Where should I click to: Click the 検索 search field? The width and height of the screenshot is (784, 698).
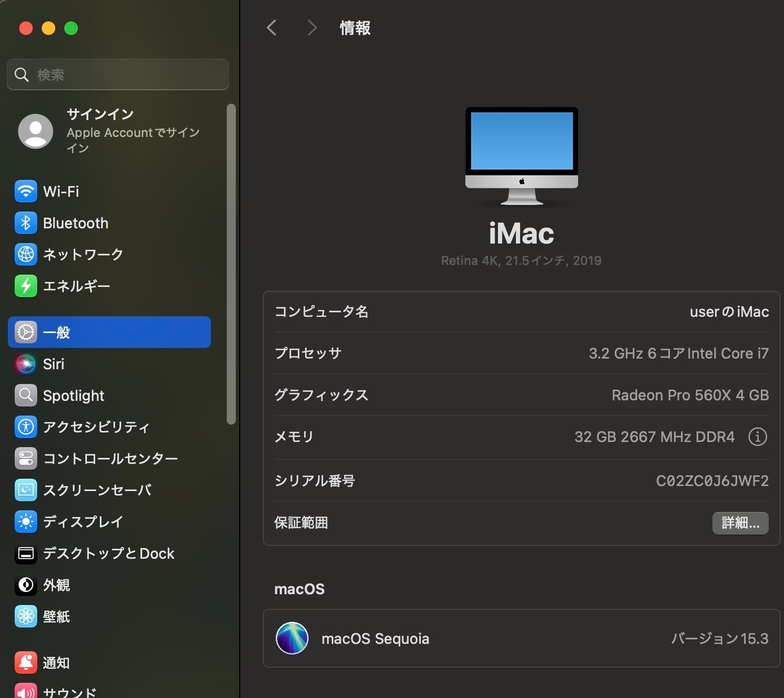[118, 74]
